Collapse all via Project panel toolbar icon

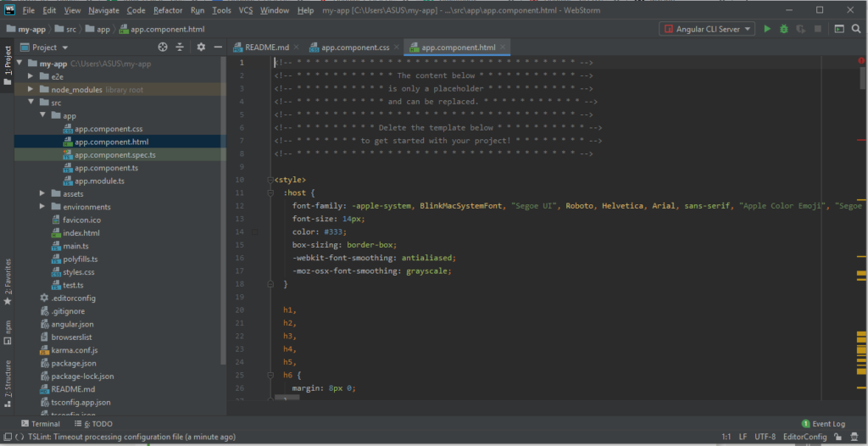tap(180, 47)
